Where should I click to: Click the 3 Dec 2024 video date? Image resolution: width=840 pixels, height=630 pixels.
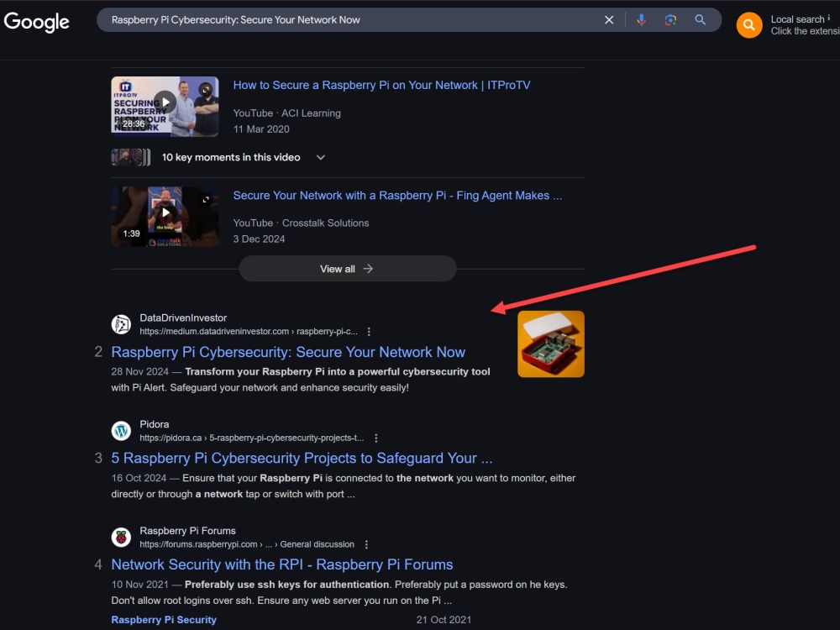(259, 239)
